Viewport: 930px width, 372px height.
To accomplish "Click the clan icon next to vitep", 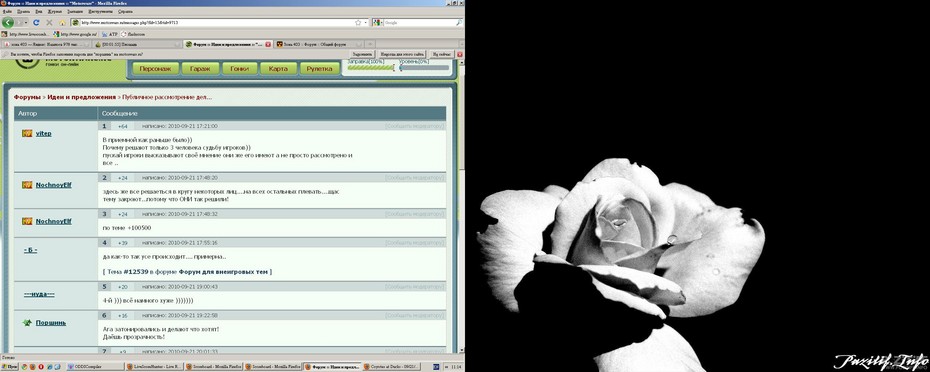I will coord(27,133).
